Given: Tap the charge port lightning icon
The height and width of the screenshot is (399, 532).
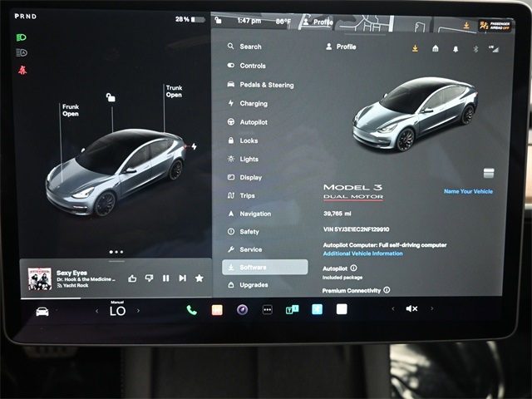Looking at the screenshot, I should pyautogui.click(x=194, y=146).
